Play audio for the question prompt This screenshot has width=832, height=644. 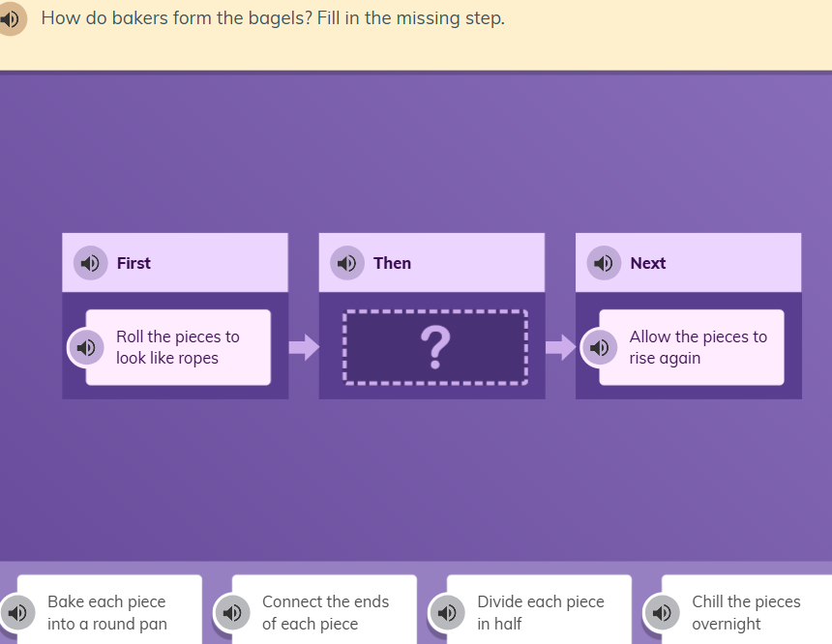click(x=11, y=19)
